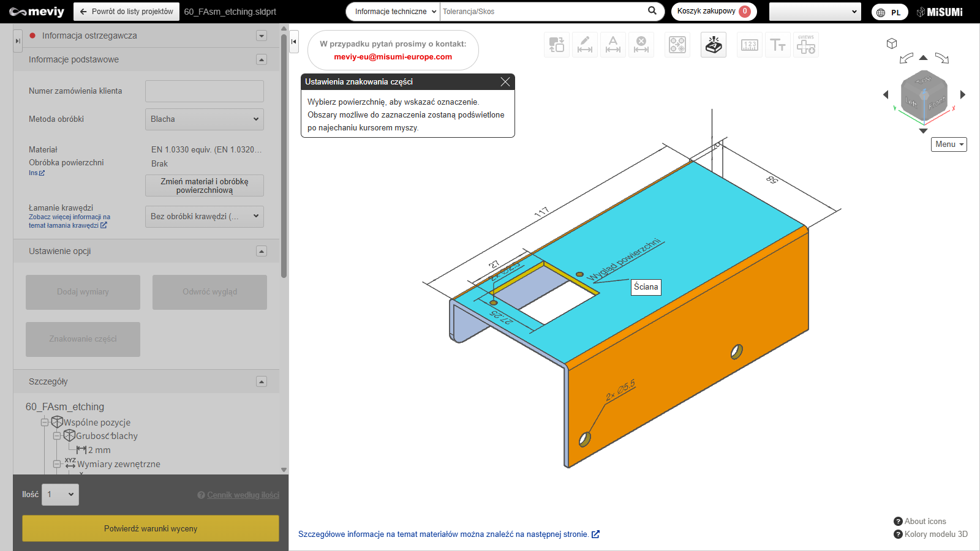This screenshot has height=551, width=980.
Task: Collapse the left sidebar panel toggle
Action: [294, 42]
